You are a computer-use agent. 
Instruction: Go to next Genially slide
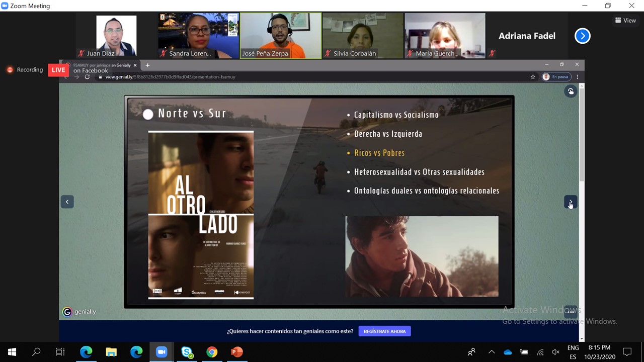point(570,202)
